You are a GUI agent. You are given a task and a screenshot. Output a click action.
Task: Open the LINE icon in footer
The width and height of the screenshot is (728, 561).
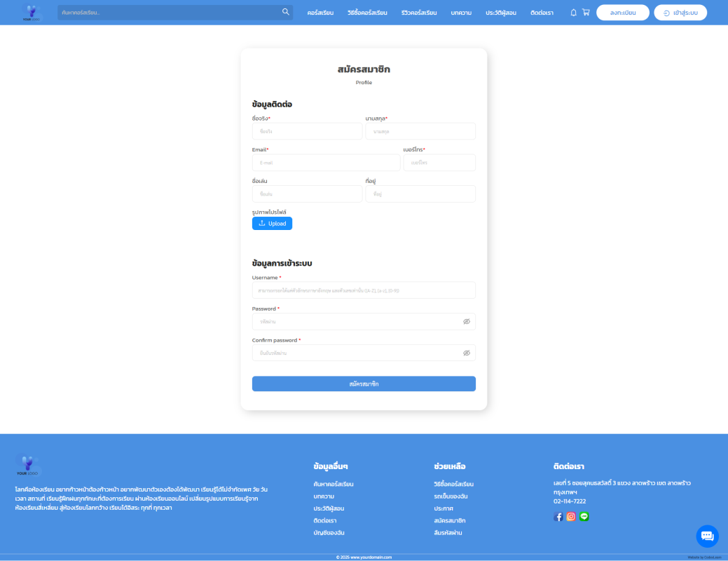[584, 517]
